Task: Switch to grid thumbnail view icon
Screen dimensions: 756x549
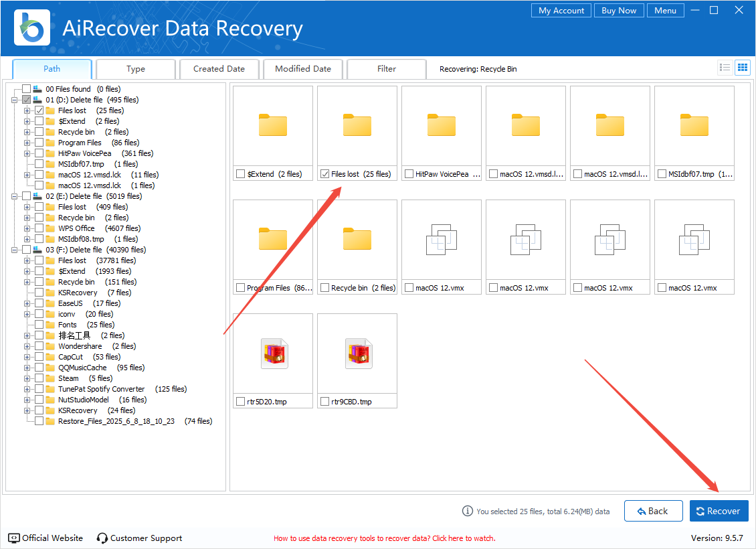Action: (x=742, y=68)
